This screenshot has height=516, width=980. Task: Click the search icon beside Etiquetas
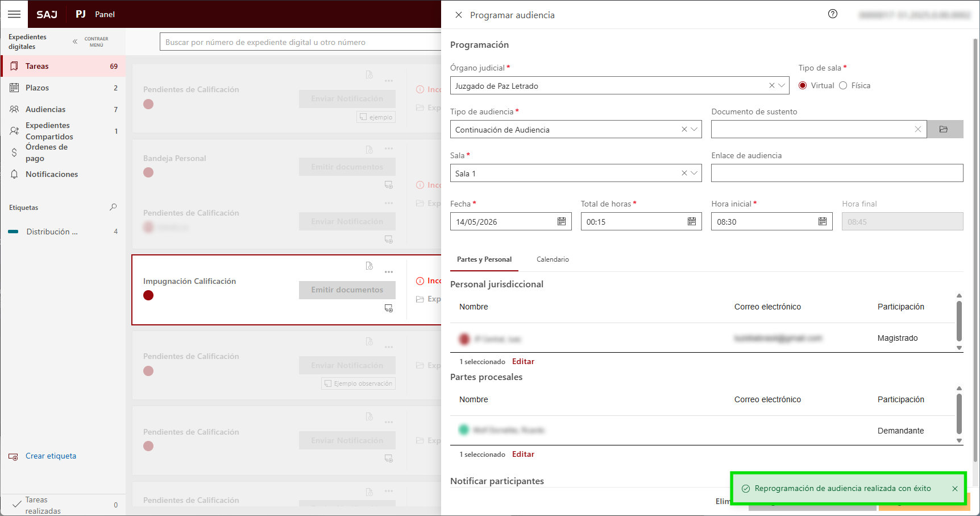(113, 208)
